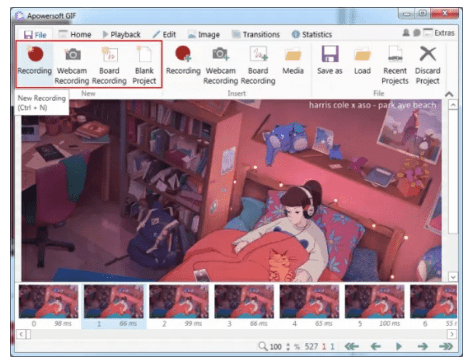Switch to the Home tab
466x364 pixels.
pos(75,34)
